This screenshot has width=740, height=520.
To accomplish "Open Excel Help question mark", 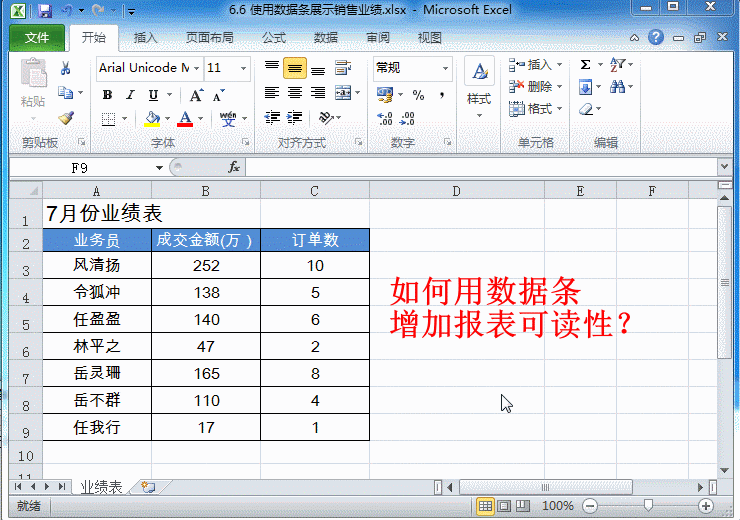I will 656,37.
